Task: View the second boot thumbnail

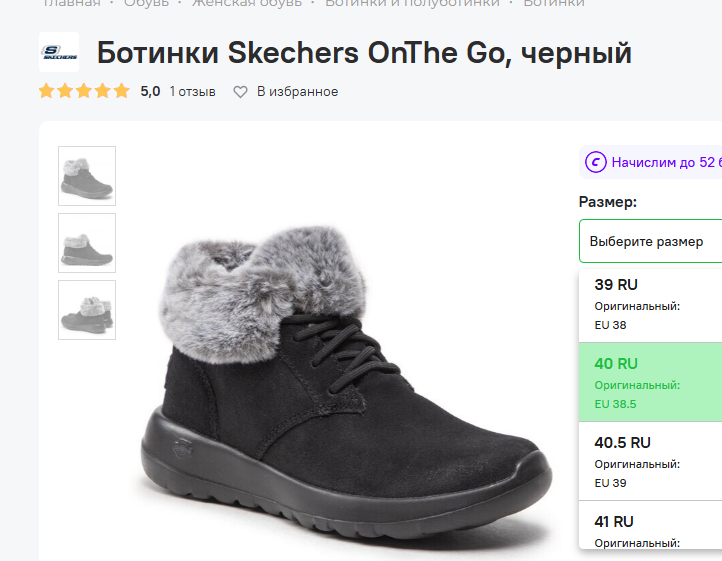Action: pos(87,242)
